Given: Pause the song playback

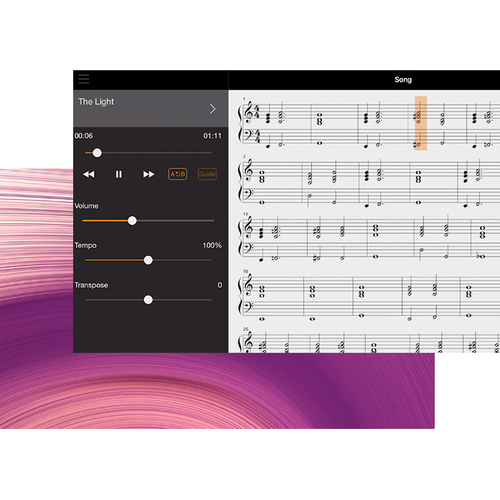Looking at the screenshot, I should click(x=119, y=174).
